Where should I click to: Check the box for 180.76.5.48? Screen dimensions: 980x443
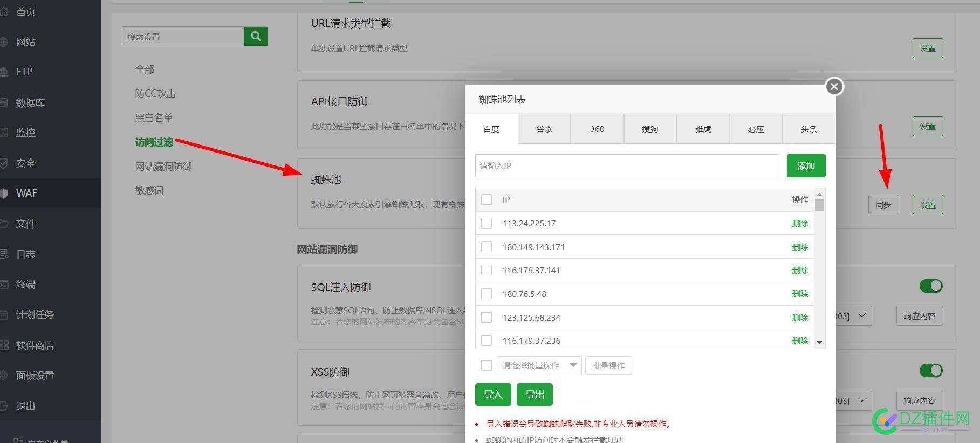[x=486, y=294]
